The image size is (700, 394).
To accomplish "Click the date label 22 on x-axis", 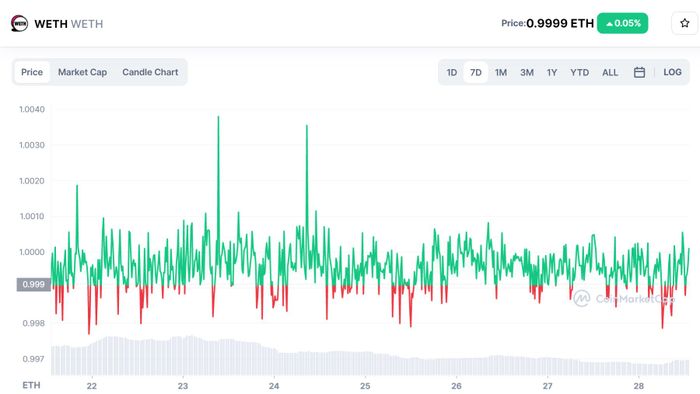I will point(92,386).
